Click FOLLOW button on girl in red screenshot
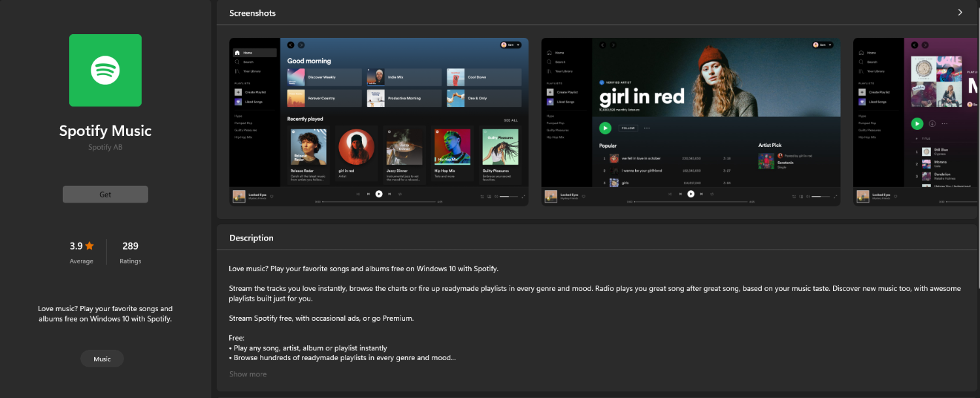Viewport: 980px width, 398px height. (x=628, y=128)
